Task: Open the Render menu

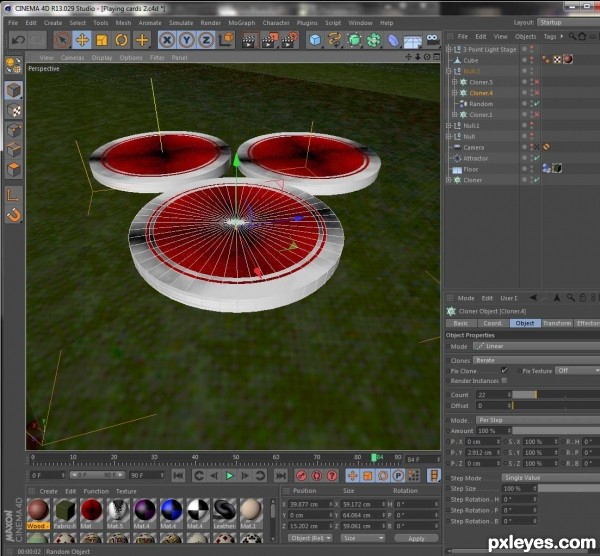Action: [x=210, y=23]
